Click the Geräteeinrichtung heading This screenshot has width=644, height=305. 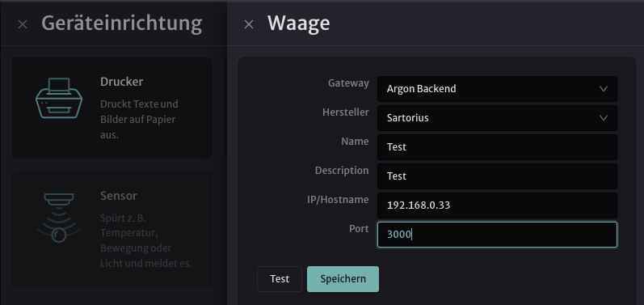click(x=121, y=23)
